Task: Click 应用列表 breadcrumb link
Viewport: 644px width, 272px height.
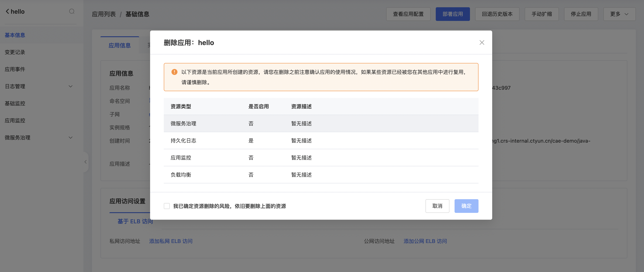Action: [x=104, y=14]
